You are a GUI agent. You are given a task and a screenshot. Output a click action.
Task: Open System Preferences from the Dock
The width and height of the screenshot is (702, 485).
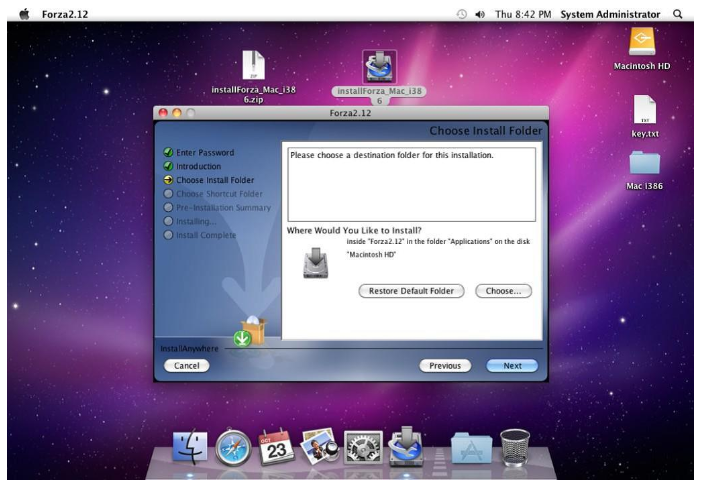point(363,447)
